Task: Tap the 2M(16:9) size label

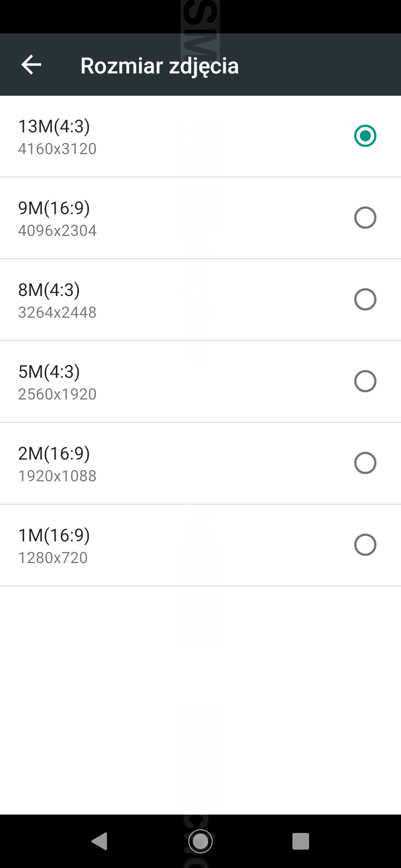Action: click(54, 453)
